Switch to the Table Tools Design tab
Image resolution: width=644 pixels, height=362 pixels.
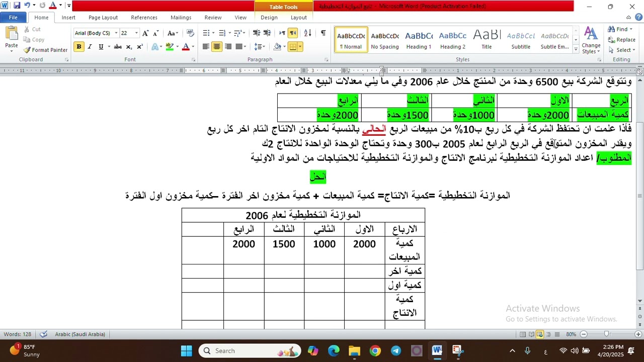click(269, 17)
